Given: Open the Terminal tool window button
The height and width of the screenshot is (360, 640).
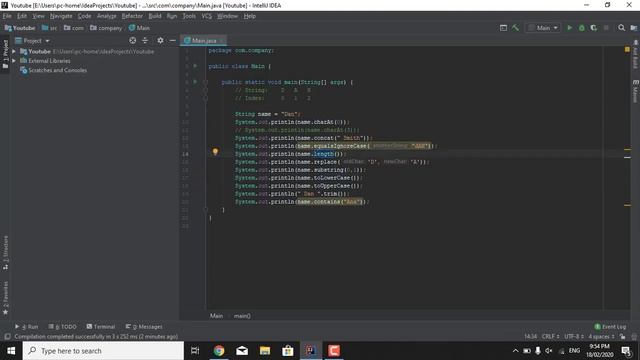Looking at the screenshot, I should point(101,327).
